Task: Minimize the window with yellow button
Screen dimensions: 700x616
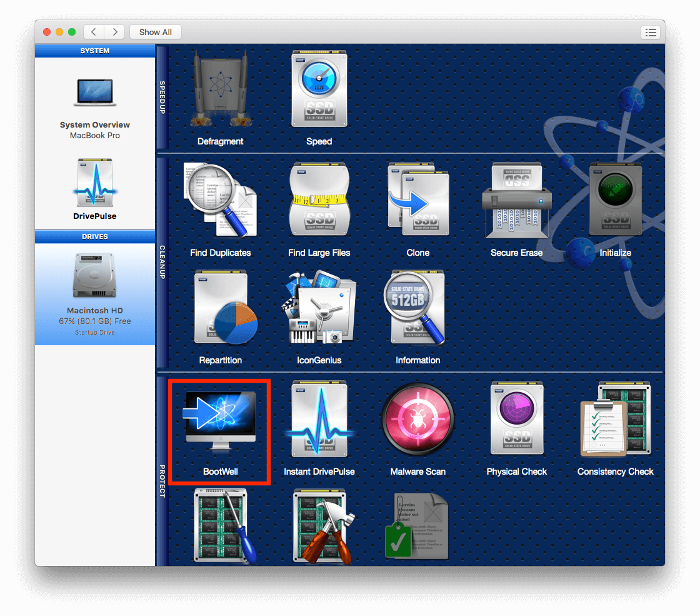Action: point(59,32)
